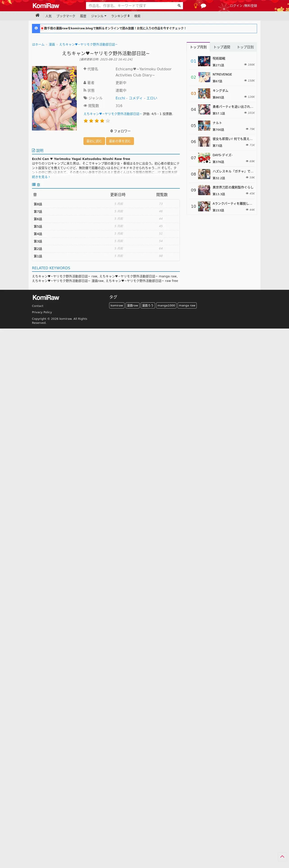Expand the description with 続きを見る
289x868 pixels.
(41, 177)
